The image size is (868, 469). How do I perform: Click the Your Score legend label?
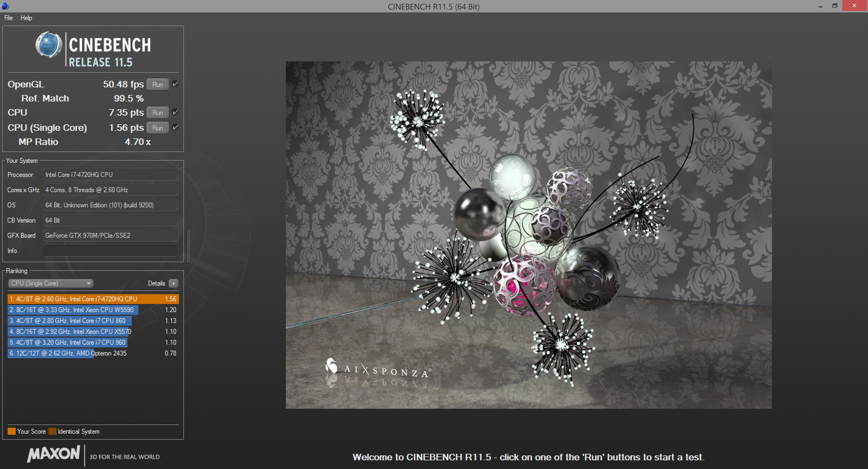pos(31,431)
